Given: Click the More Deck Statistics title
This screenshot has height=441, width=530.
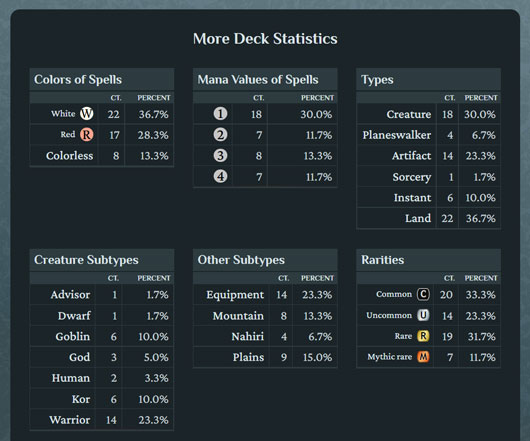Looking at the screenshot, I should pos(265,39).
